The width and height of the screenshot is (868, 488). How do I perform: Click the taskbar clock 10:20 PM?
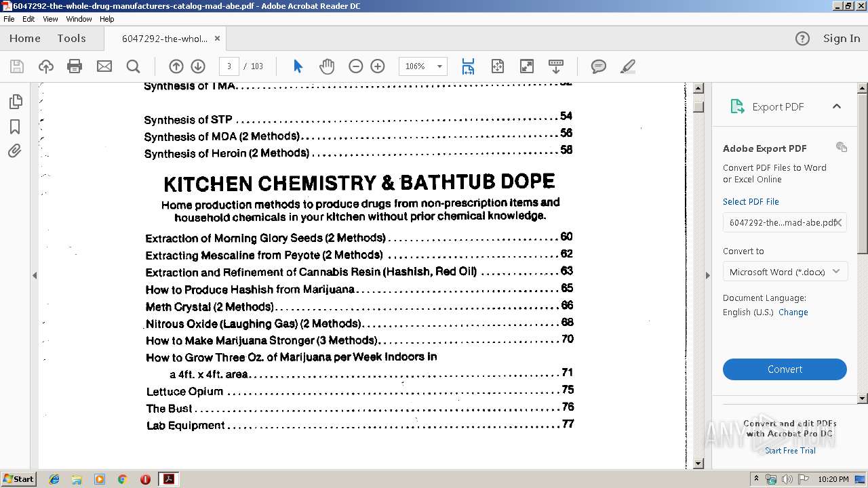tap(833, 479)
